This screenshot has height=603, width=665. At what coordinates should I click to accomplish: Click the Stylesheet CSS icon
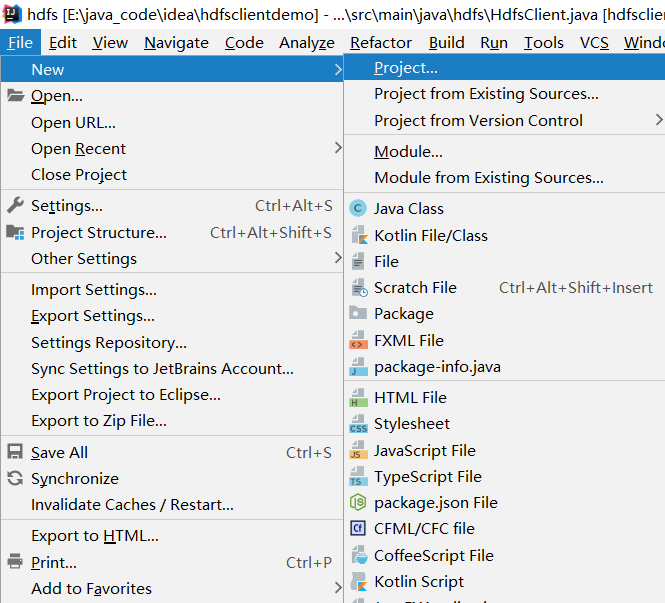pos(358,424)
